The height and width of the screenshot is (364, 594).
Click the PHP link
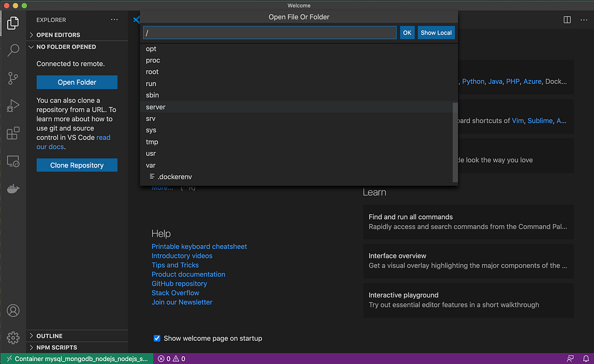(513, 81)
